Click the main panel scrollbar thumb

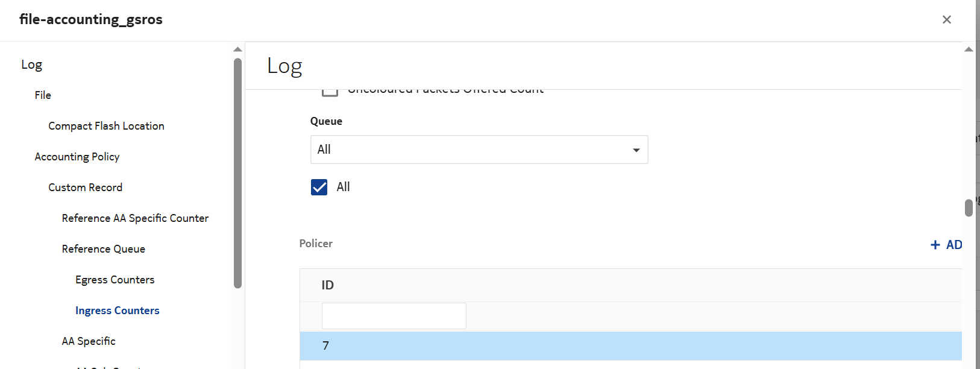coord(969,207)
